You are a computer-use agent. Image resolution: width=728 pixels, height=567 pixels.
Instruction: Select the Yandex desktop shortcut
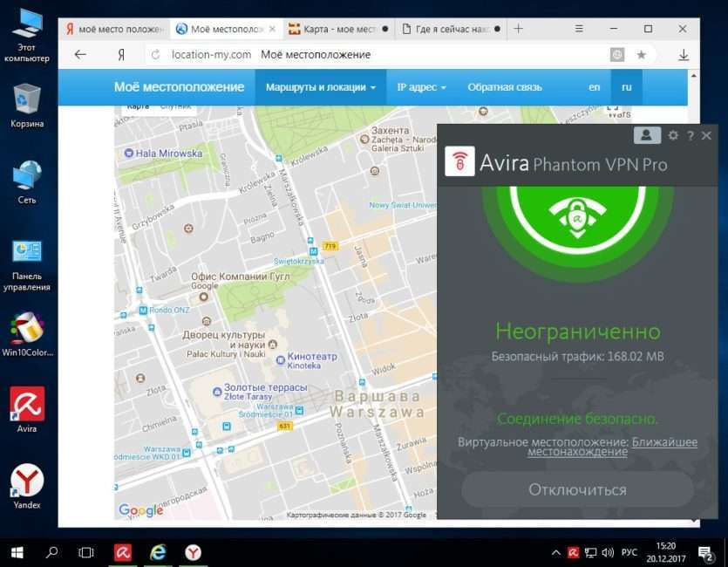[27, 486]
